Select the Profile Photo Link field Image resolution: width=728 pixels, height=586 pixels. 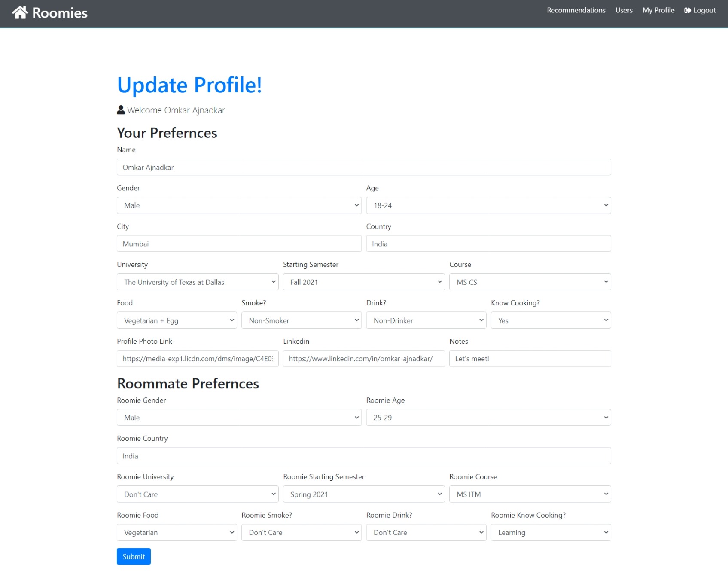click(198, 359)
